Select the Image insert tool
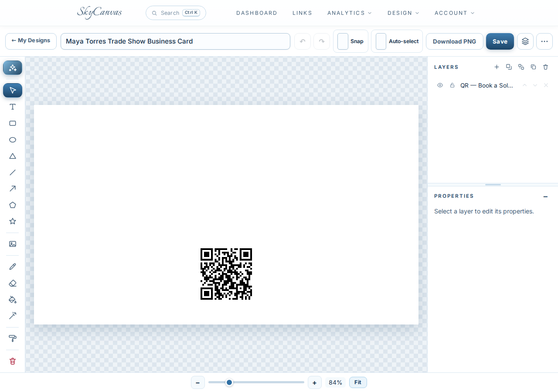Viewport: 558px width, 392px height. click(x=13, y=244)
